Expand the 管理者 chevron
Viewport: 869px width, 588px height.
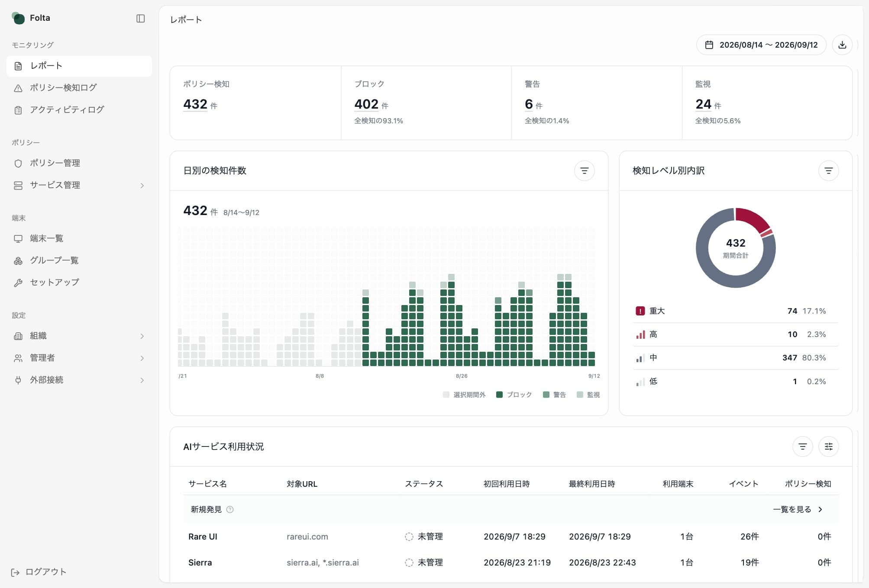coord(142,358)
